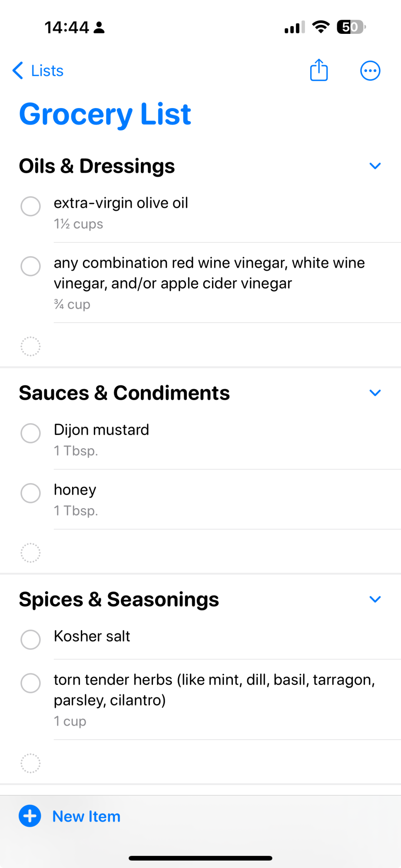Viewport: 401px width, 868px height.
Task: Tap the New Item button
Action: [70, 816]
